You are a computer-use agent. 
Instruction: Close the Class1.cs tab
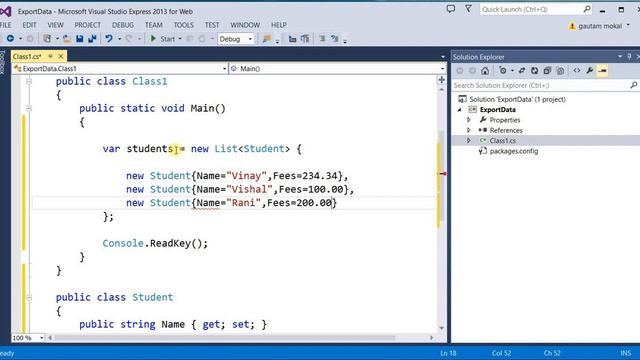coord(61,56)
